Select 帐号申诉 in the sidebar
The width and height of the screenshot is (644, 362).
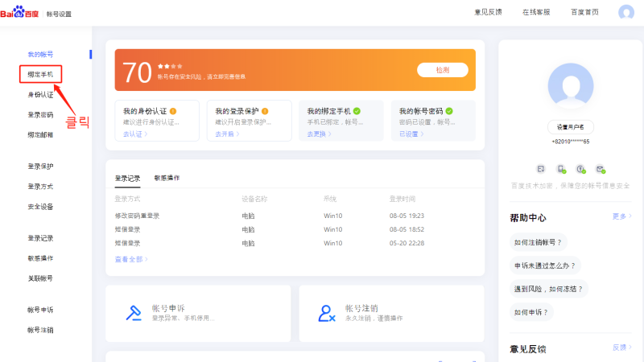pos(40,310)
